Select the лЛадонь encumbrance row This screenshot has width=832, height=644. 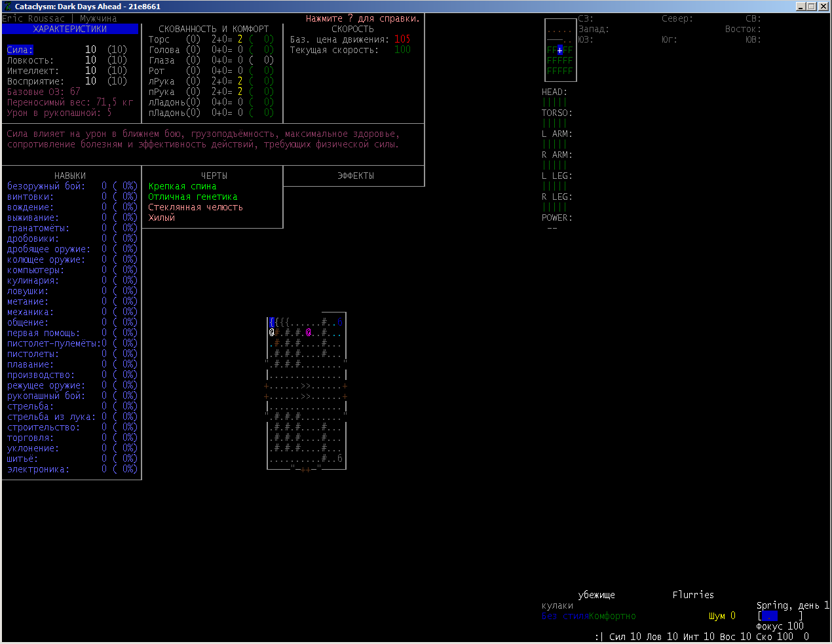pos(211,102)
